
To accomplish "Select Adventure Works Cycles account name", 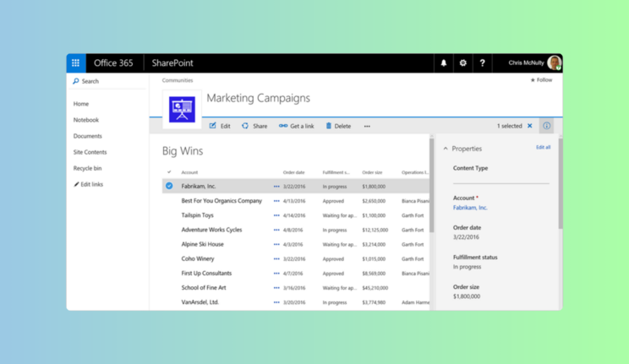I will (x=211, y=230).
